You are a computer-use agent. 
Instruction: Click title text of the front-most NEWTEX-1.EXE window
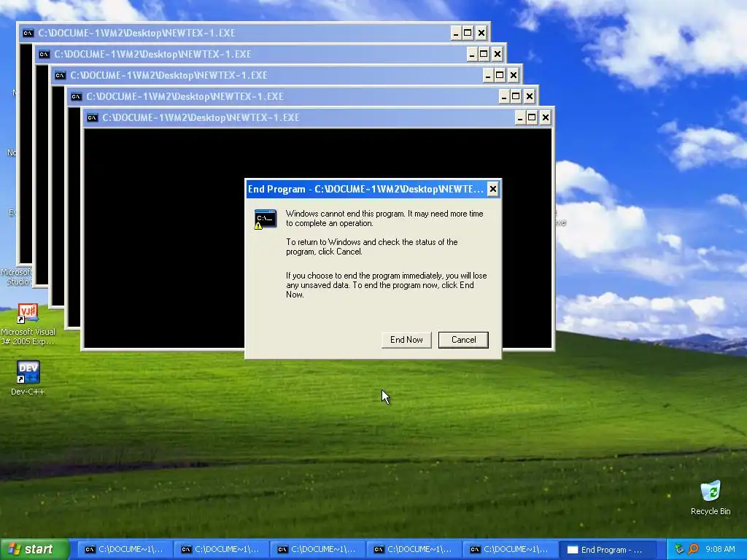[x=201, y=117]
